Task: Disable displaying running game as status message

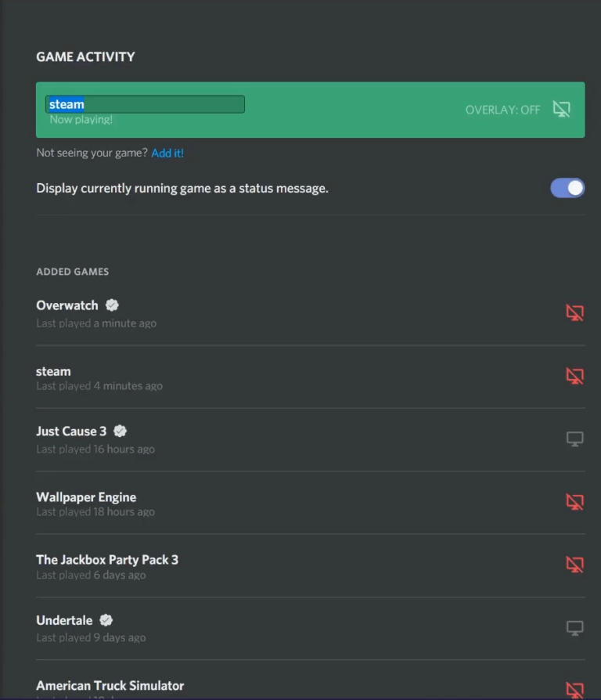Action: pyautogui.click(x=567, y=188)
